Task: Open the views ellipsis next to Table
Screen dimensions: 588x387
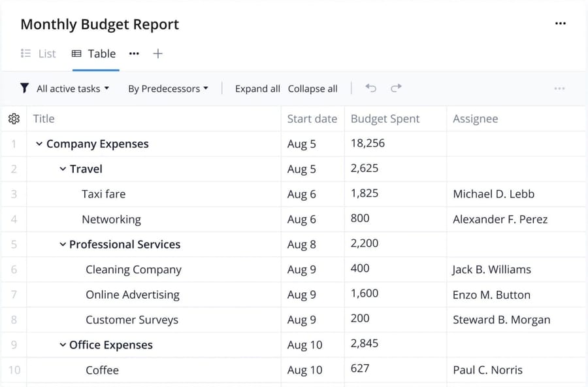Action: [x=134, y=55]
